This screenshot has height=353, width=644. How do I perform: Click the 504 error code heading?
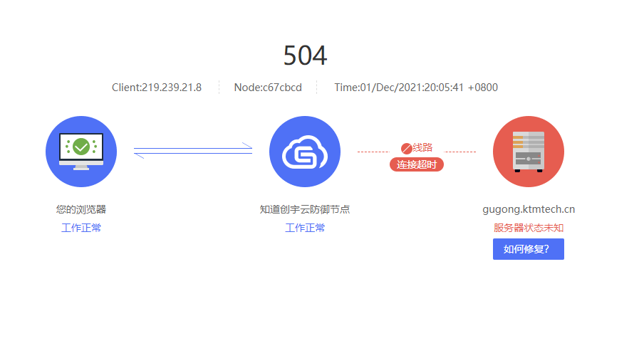[305, 56]
